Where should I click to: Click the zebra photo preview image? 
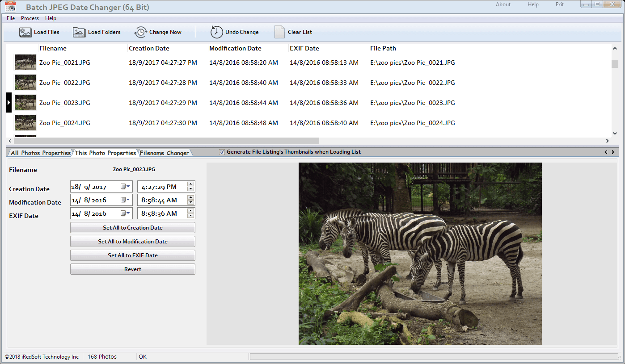[x=420, y=254]
